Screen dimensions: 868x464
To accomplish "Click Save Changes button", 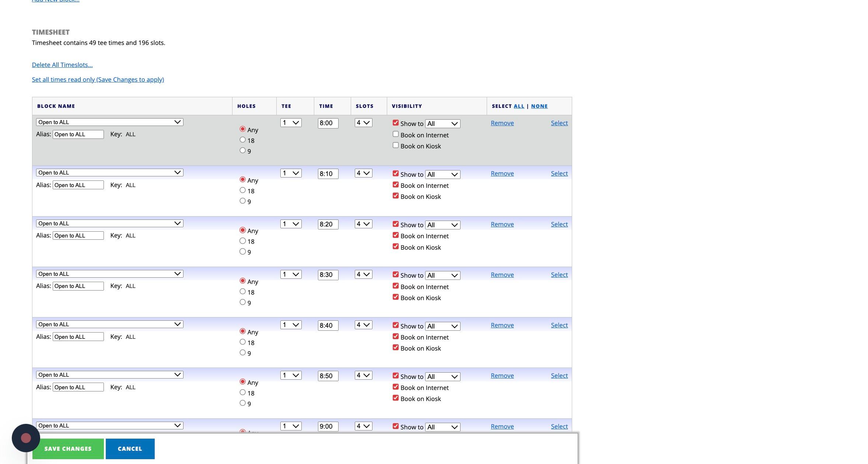I will click(68, 449).
